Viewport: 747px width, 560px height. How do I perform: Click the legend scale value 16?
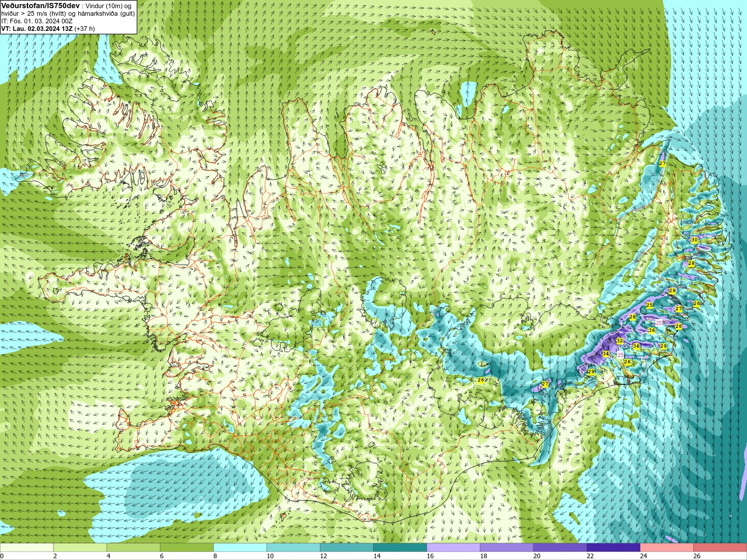(430, 556)
